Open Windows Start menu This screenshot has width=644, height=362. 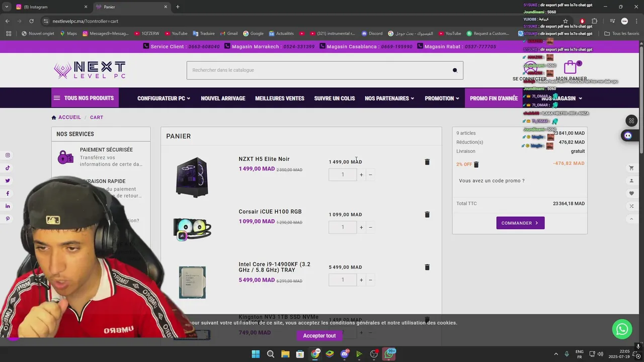(x=256, y=354)
